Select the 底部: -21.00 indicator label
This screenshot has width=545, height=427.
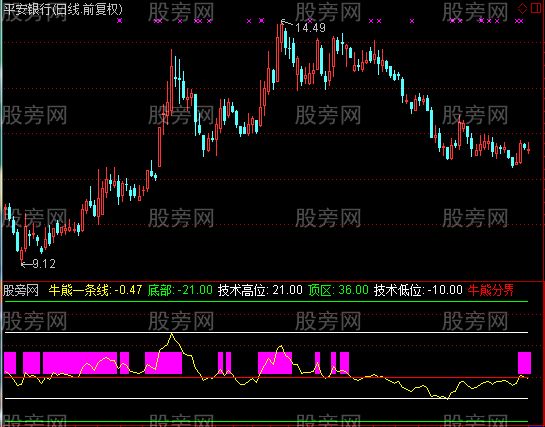click(180, 290)
